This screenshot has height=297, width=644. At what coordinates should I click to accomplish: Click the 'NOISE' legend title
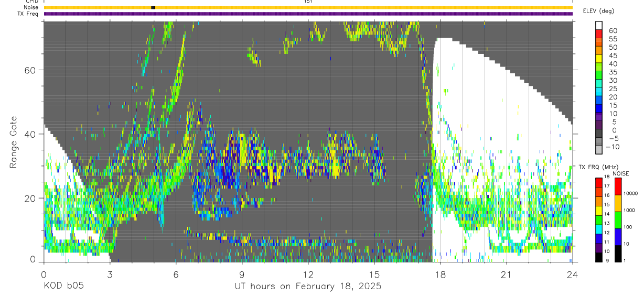(x=620, y=173)
